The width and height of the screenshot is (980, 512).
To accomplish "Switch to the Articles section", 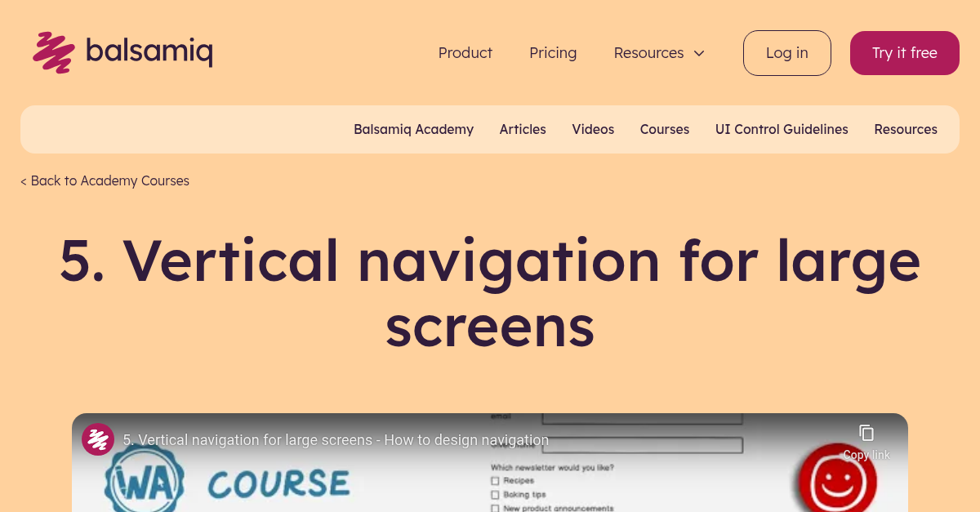I will pos(523,129).
